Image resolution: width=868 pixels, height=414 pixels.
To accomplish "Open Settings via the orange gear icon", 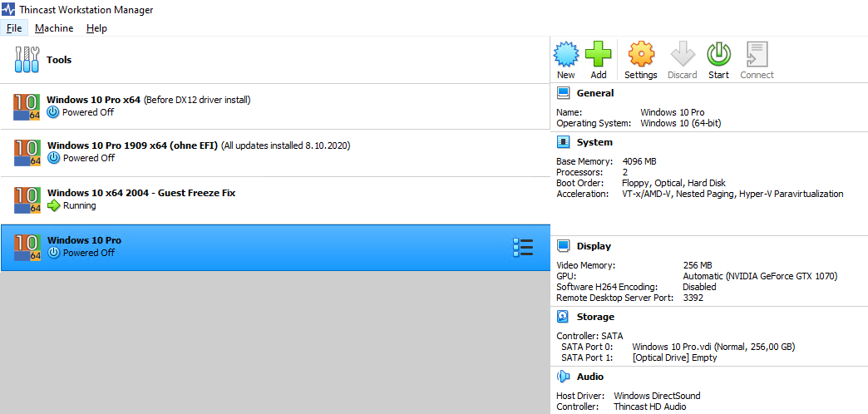I will point(641,54).
